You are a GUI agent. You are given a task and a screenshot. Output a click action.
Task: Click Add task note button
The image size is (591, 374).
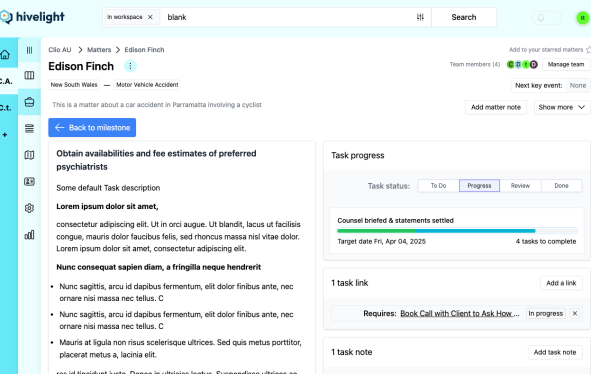click(x=555, y=353)
